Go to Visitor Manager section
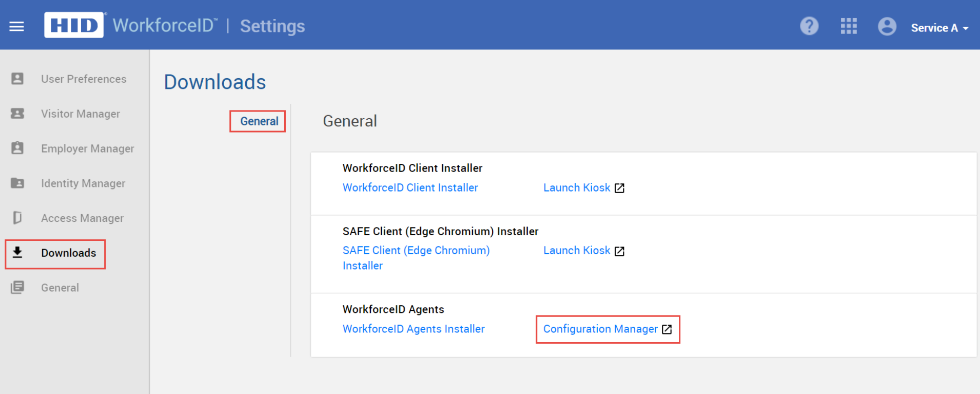This screenshot has width=980, height=394. point(81,114)
